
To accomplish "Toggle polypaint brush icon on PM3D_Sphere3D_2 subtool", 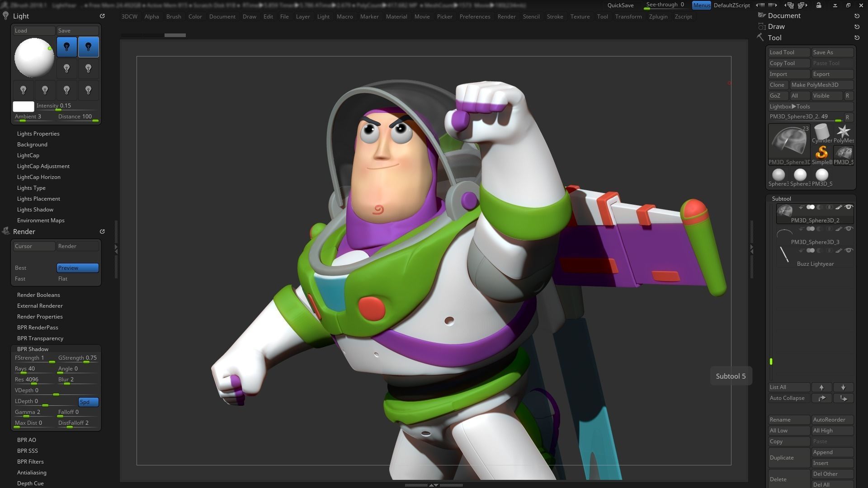I will [x=839, y=207].
